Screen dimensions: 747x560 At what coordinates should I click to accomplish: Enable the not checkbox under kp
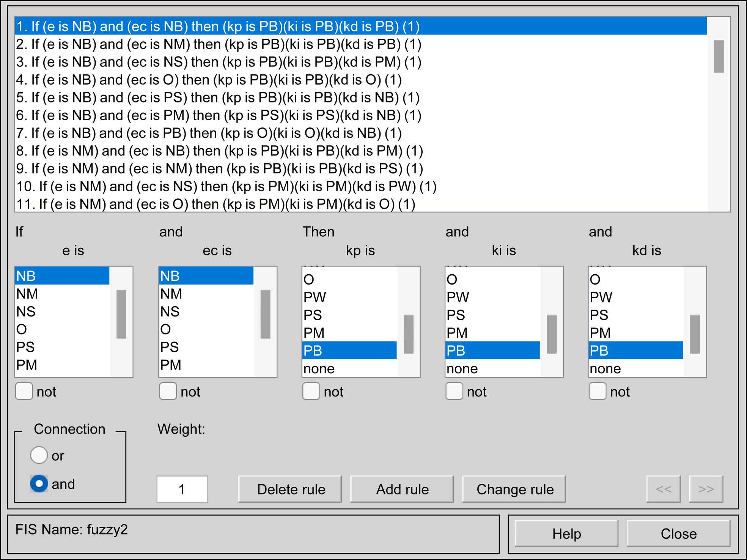pyautogui.click(x=311, y=391)
